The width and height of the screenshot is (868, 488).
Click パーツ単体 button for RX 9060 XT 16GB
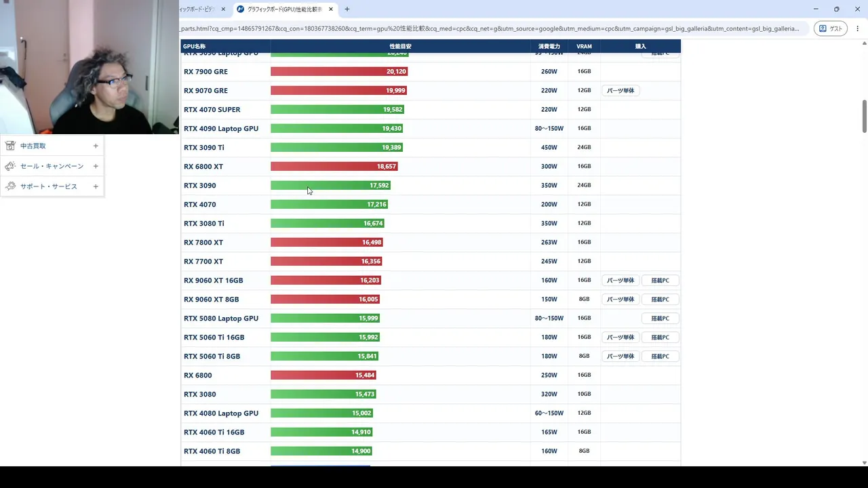coord(620,281)
